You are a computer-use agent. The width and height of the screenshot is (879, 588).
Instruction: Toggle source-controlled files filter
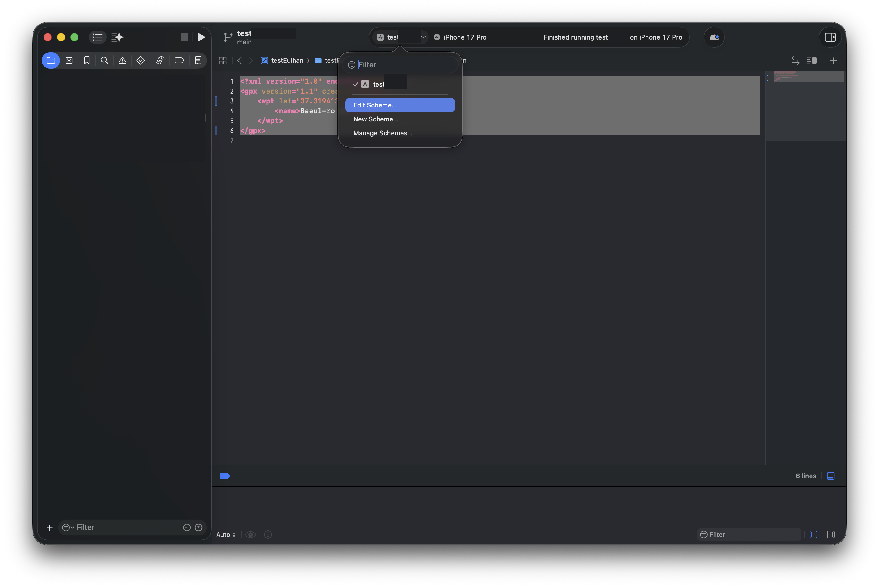coord(199,527)
